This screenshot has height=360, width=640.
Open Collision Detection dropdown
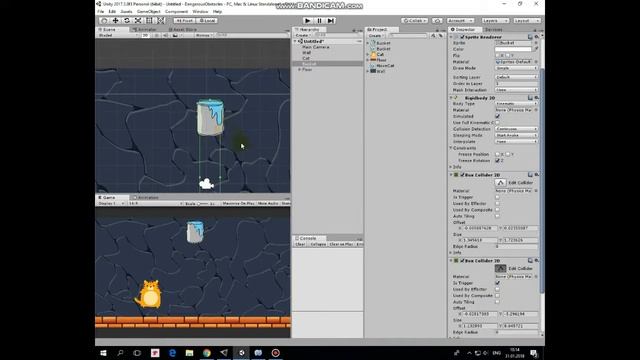click(x=516, y=129)
